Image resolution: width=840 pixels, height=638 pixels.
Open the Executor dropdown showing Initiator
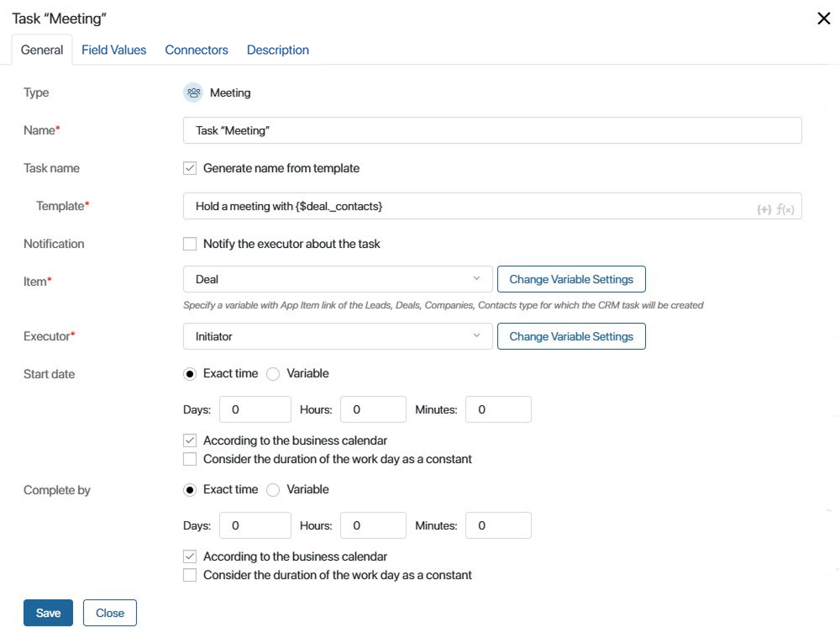tap(338, 336)
